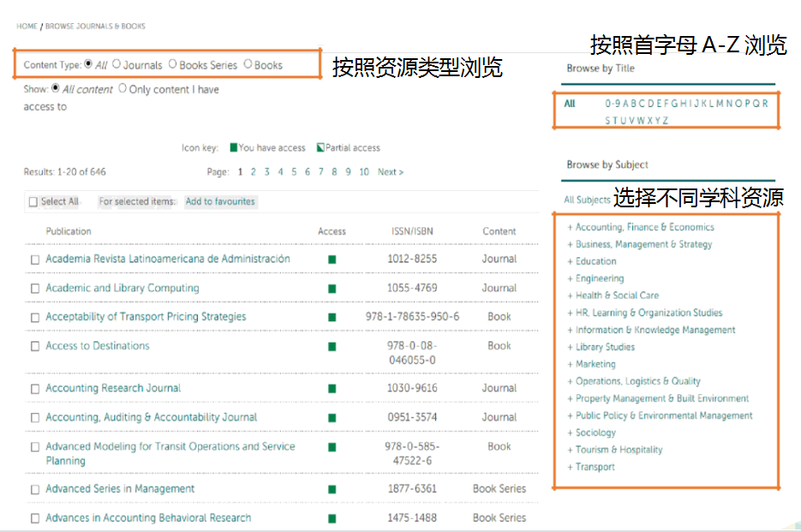Screen dimensions: 801x532
Task: Browse titles starting with 0-9
Action: (613, 104)
